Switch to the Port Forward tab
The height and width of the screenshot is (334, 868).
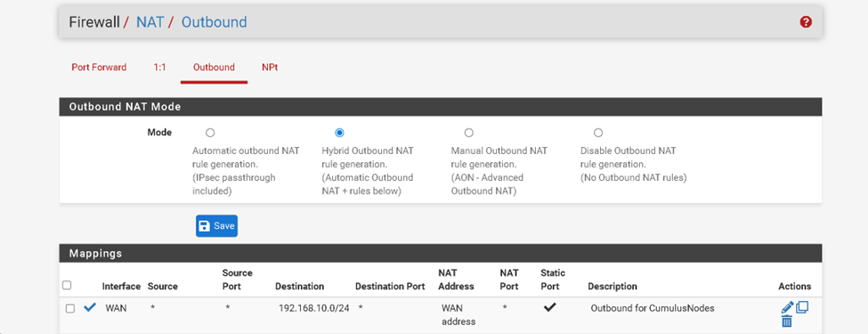(x=99, y=68)
